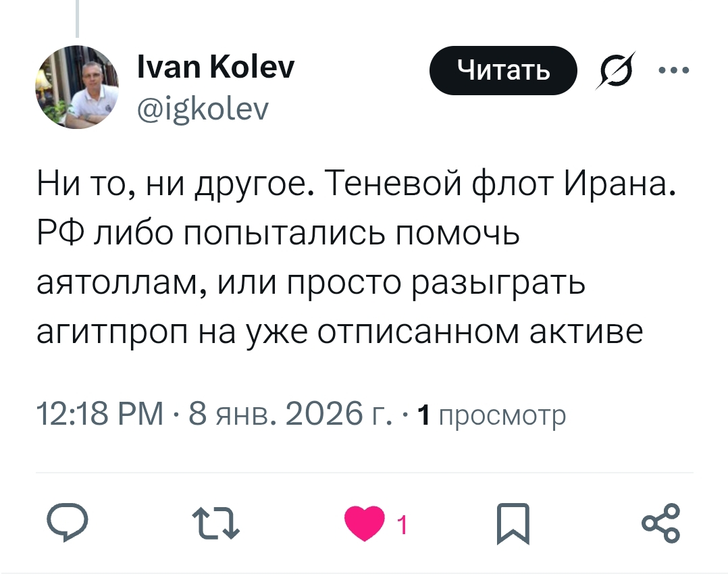Click the reply speech bubble icon
This screenshot has height=576, width=728.
click(66, 523)
